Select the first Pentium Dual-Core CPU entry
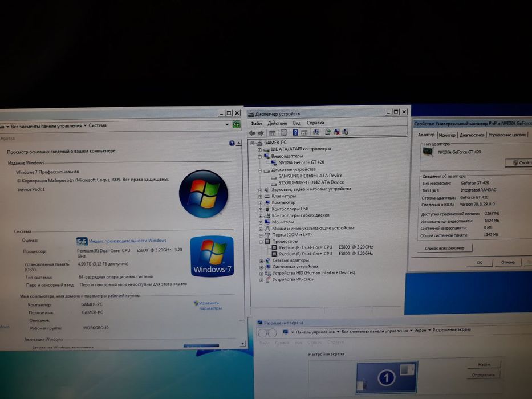 326,247
